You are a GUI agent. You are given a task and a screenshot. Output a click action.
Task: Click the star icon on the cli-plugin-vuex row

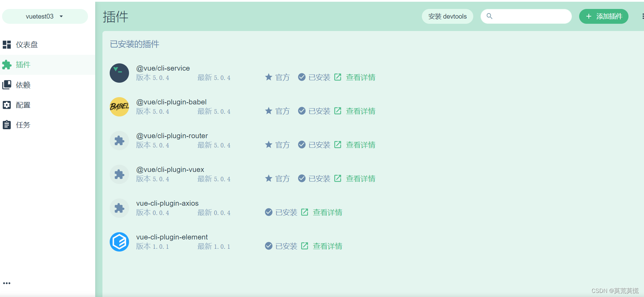point(269,178)
